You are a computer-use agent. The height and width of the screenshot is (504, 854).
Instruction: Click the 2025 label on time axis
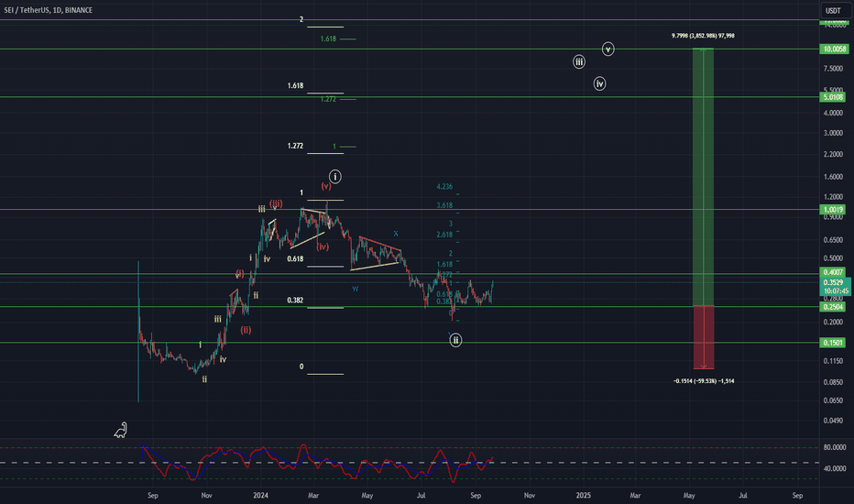coord(584,495)
